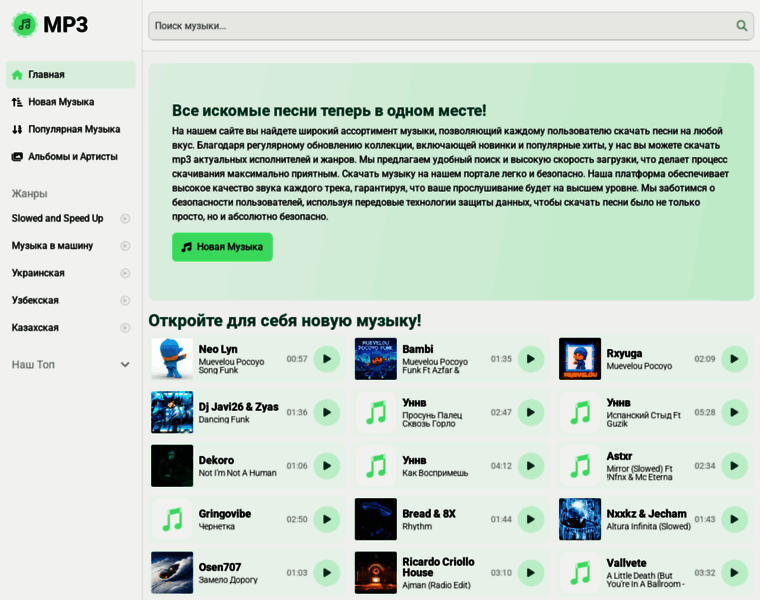Image resolution: width=760 pixels, height=600 pixels.
Task: Play Bread & 8X Rhythm track
Action: coord(531,519)
